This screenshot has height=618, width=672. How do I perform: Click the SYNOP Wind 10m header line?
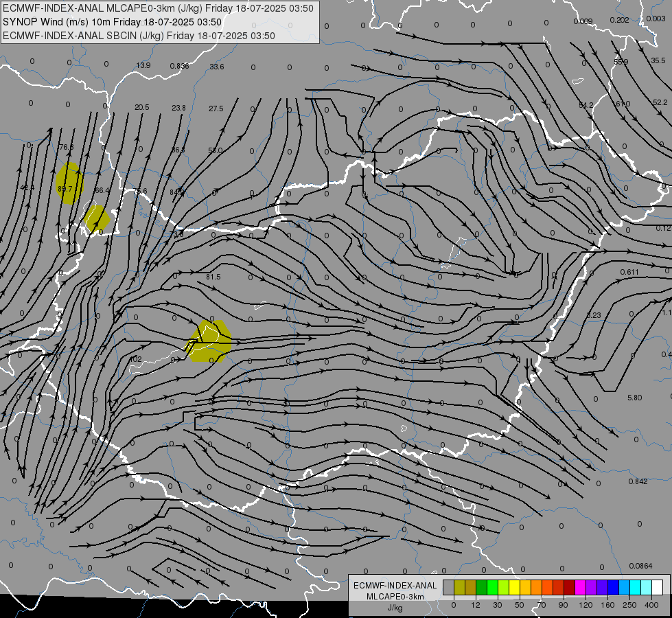coord(113,22)
